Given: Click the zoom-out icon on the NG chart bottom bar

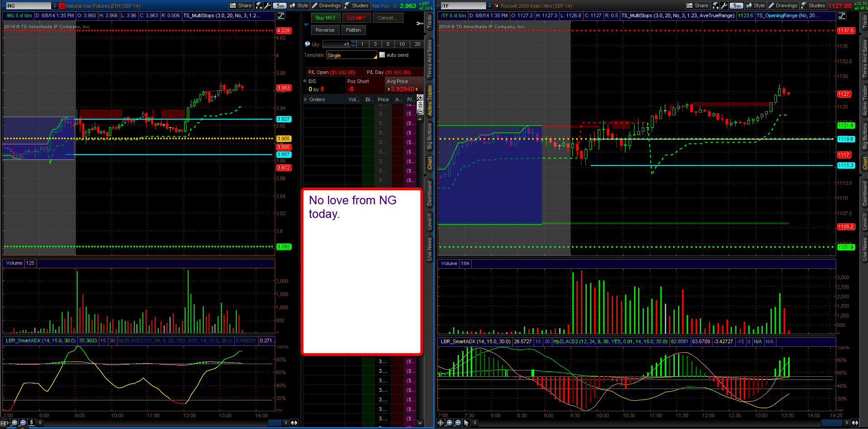Looking at the screenshot, I should (x=23, y=423).
